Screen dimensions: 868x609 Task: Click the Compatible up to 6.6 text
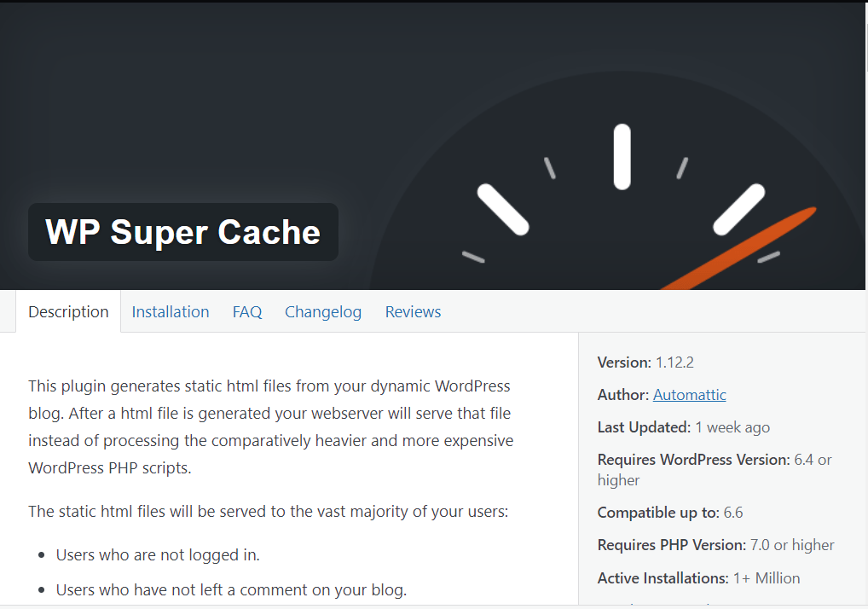(x=670, y=513)
